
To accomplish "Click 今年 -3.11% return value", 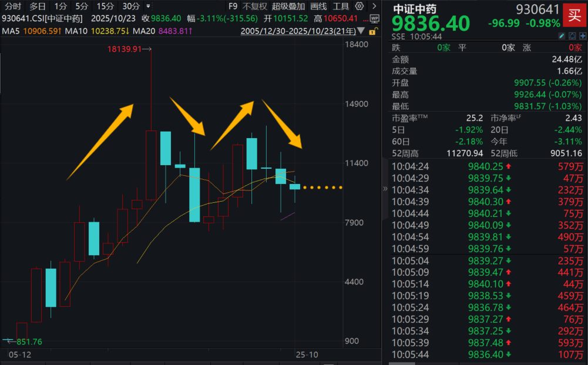I will [568, 142].
